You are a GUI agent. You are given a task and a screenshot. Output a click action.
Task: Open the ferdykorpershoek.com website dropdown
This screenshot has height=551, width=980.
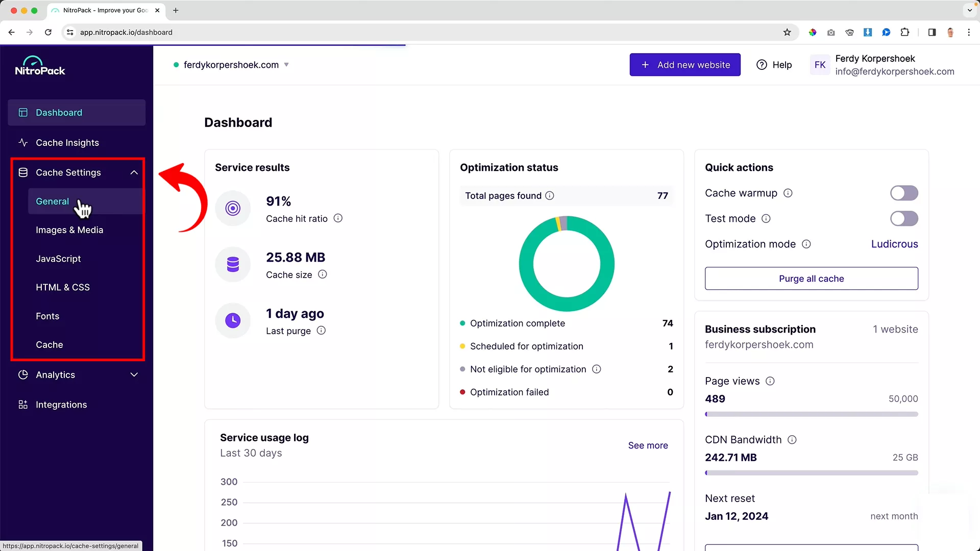[x=286, y=65]
